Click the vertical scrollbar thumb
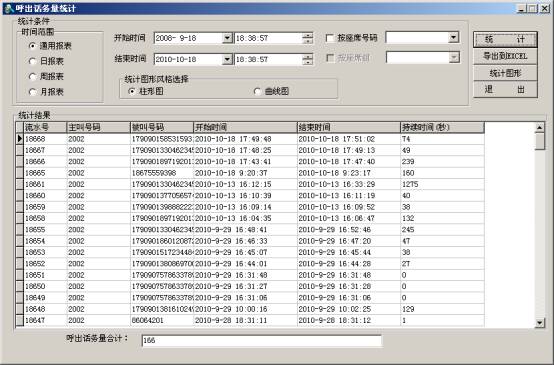Viewport: 554px width, 365px height. point(540,141)
